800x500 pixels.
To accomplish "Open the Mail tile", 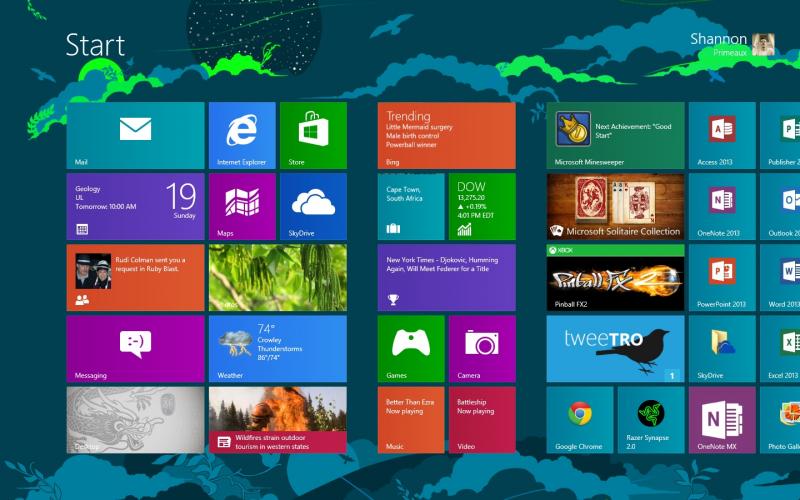I will 135,135.
